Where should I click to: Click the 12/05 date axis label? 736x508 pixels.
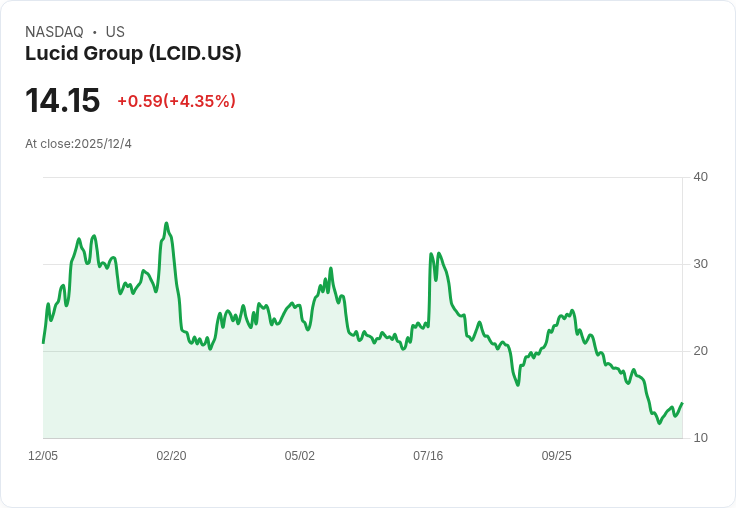[x=43, y=456]
